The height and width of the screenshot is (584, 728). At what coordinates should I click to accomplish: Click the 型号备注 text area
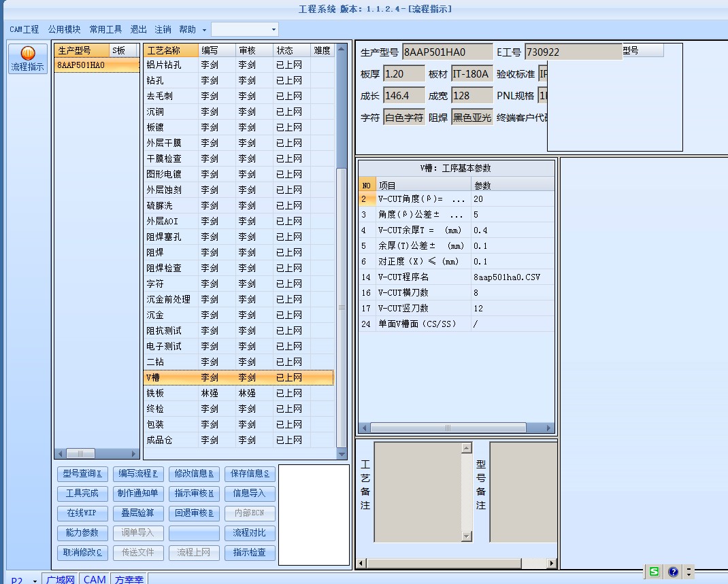pyautogui.click(x=523, y=492)
